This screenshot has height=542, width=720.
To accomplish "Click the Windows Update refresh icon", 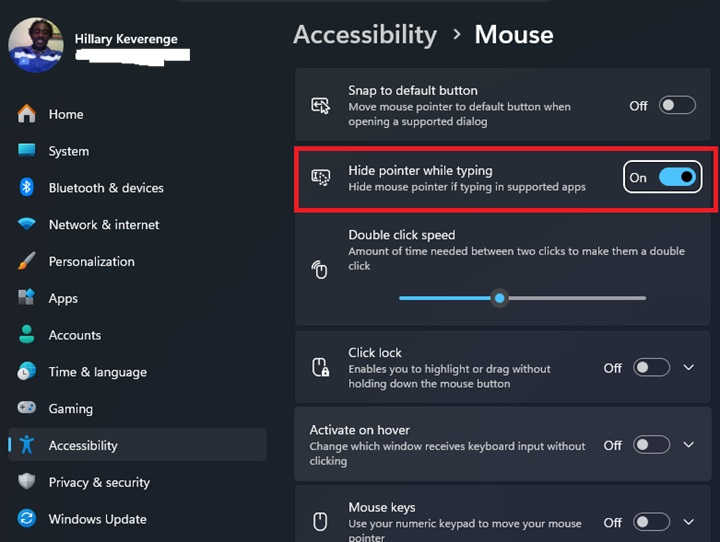I will (x=27, y=519).
